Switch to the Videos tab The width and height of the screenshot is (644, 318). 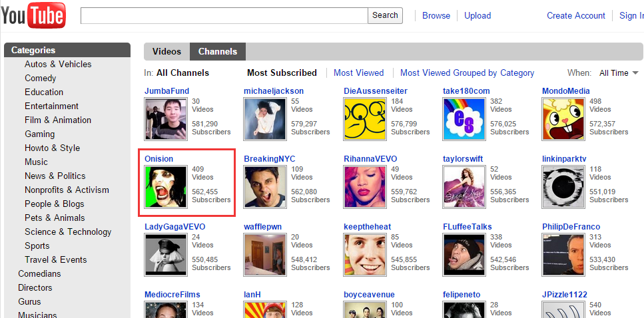point(166,52)
